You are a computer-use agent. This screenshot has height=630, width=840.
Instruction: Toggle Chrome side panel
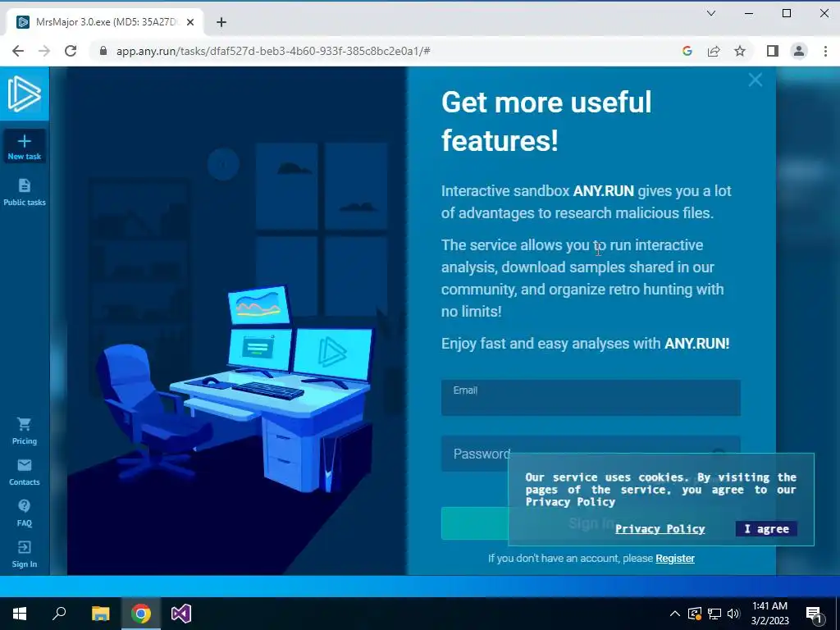click(x=772, y=51)
